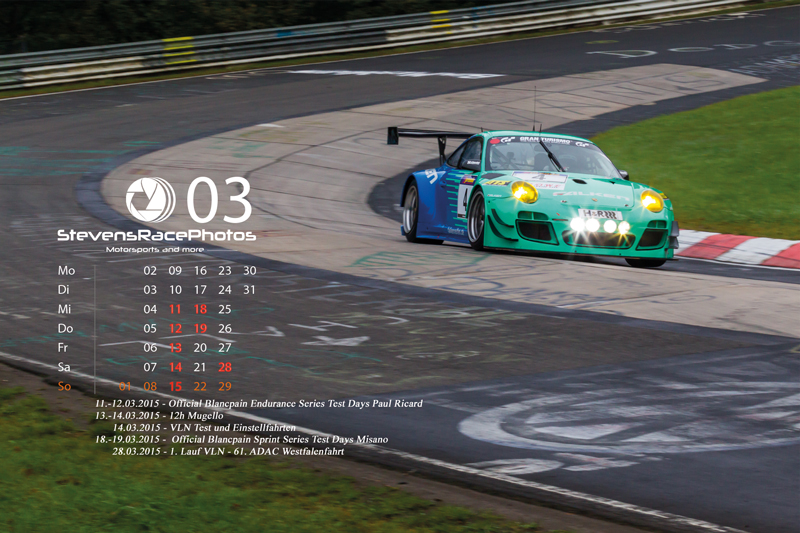
Task: Pick the orange Sunday date 08
Action: tap(150, 386)
